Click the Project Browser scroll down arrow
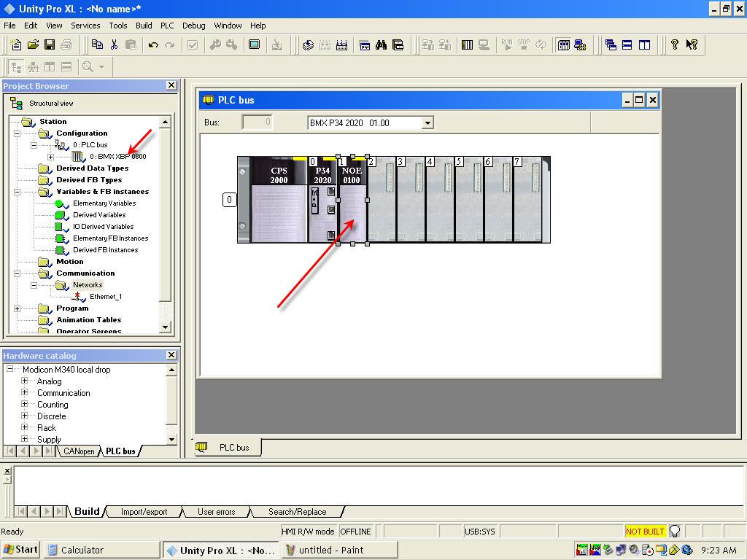The height and width of the screenshot is (560, 747). (165, 327)
